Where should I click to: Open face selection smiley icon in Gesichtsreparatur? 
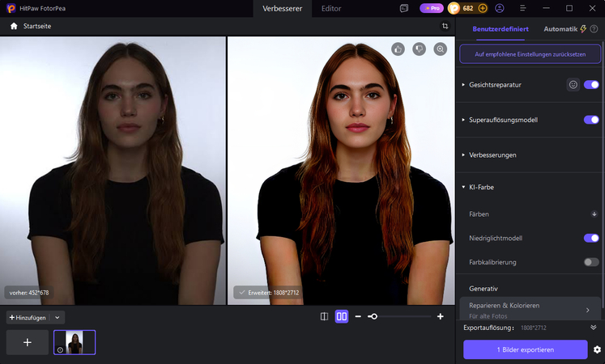[x=573, y=85]
